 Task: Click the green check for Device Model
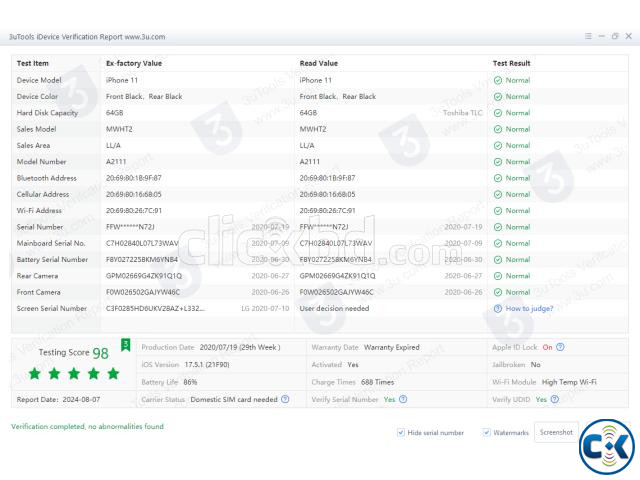498,80
